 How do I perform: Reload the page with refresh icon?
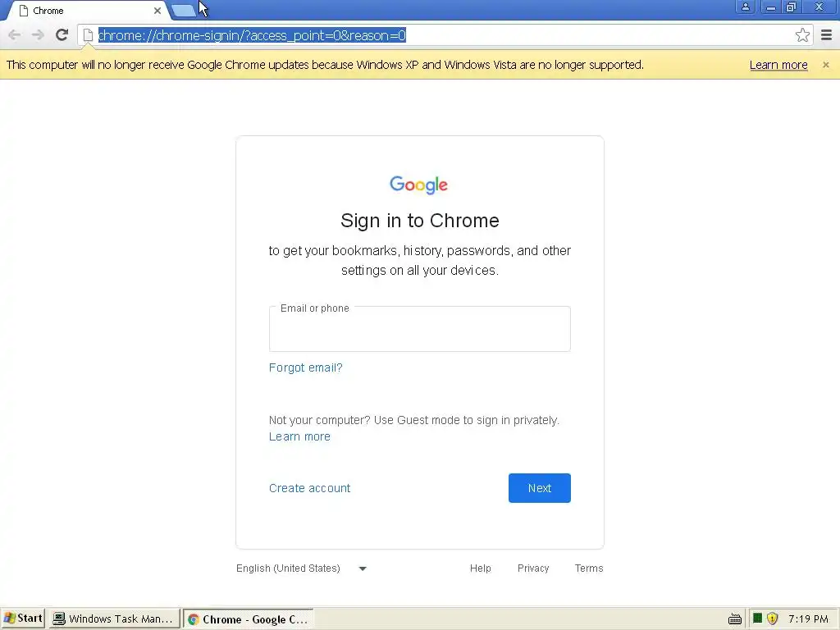point(62,35)
